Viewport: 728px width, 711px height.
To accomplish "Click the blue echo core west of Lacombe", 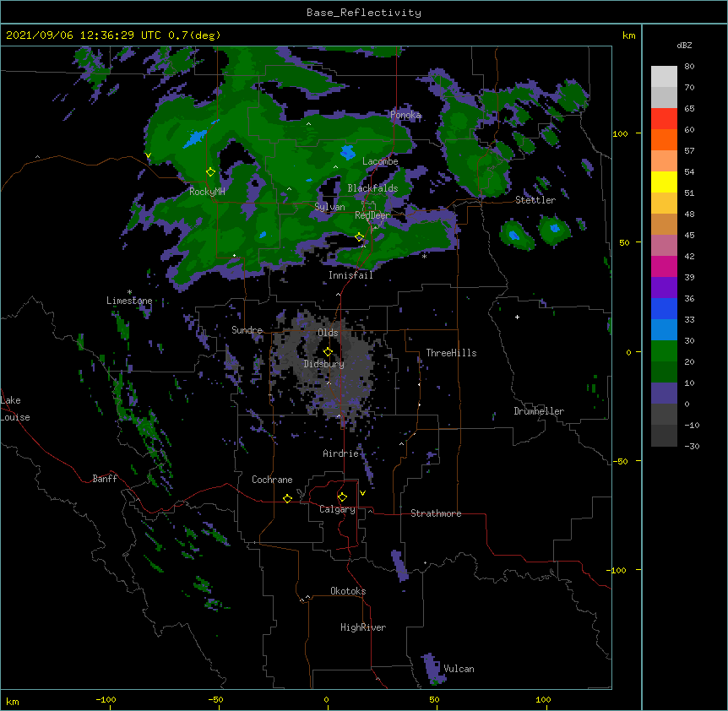I will tap(347, 152).
